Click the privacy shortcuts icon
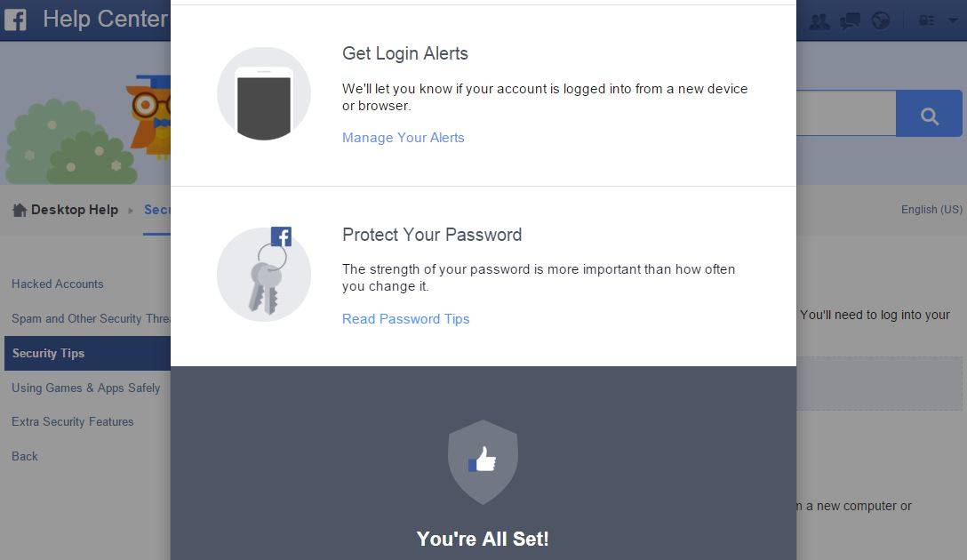 [926, 21]
